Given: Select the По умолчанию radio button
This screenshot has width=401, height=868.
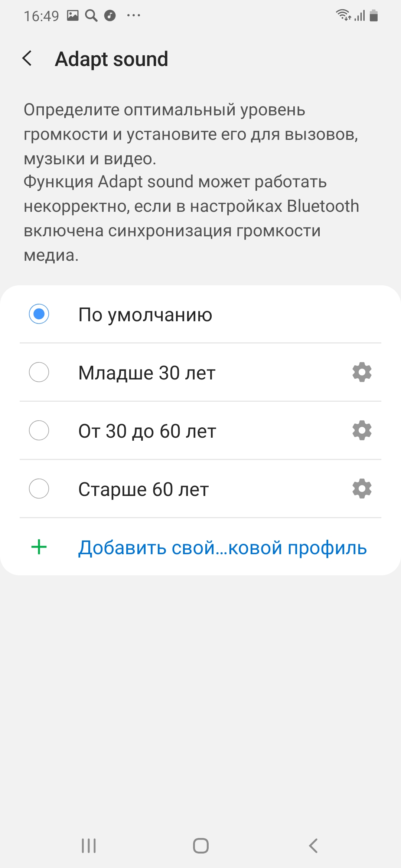Looking at the screenshot, I should [39, 314].
